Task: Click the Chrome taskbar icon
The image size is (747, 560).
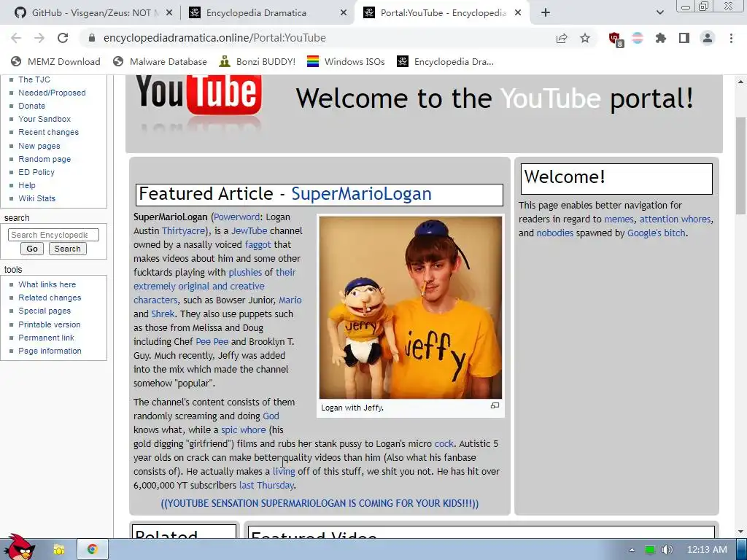Action: point(93,550)
